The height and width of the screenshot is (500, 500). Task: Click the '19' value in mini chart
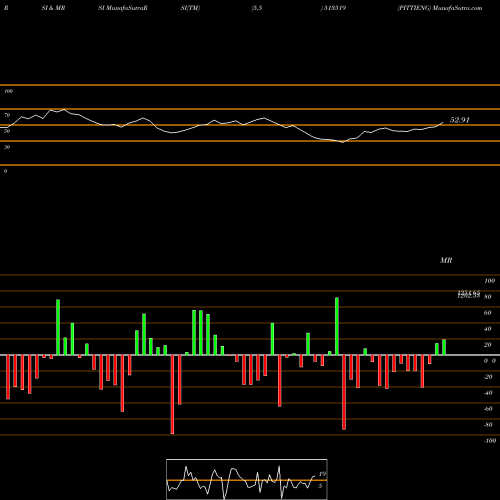point(322,474)
